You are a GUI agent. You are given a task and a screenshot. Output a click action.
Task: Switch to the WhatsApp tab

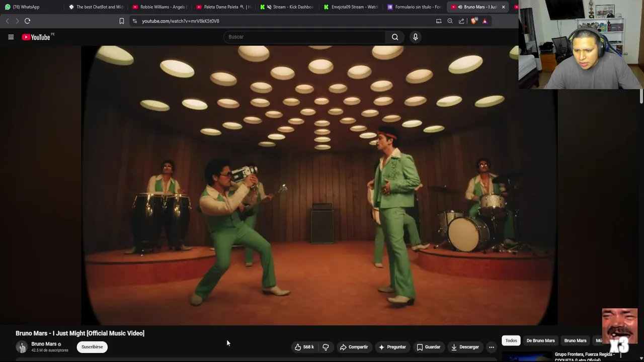pos(31,7)
